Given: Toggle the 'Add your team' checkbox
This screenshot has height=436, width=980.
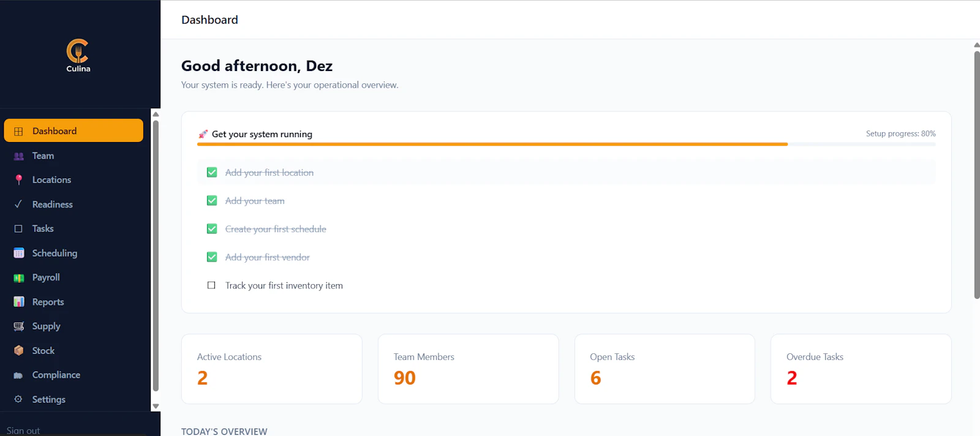Looking at the screenshot, I should point(212,201).
